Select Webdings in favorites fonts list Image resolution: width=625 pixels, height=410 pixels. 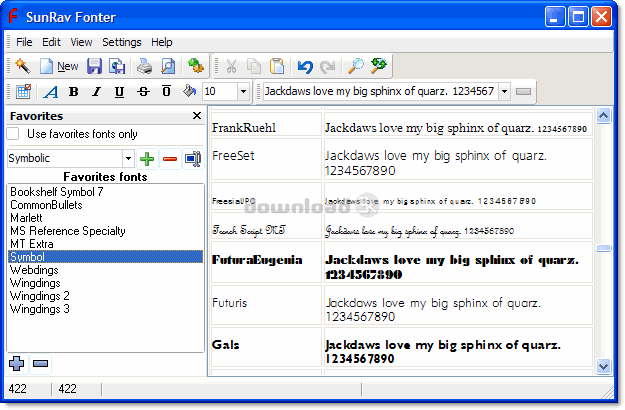pyautogui.click(x=34, y=270)
